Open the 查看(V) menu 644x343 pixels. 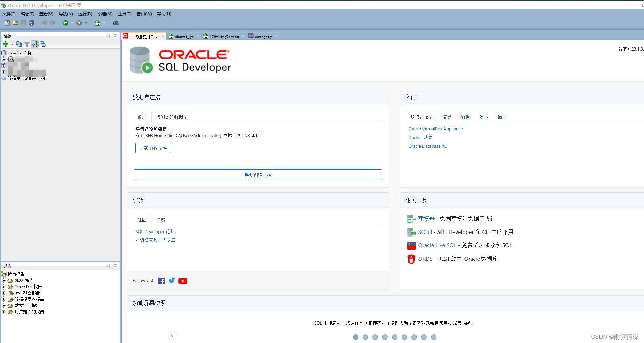(x=46, y=14)
